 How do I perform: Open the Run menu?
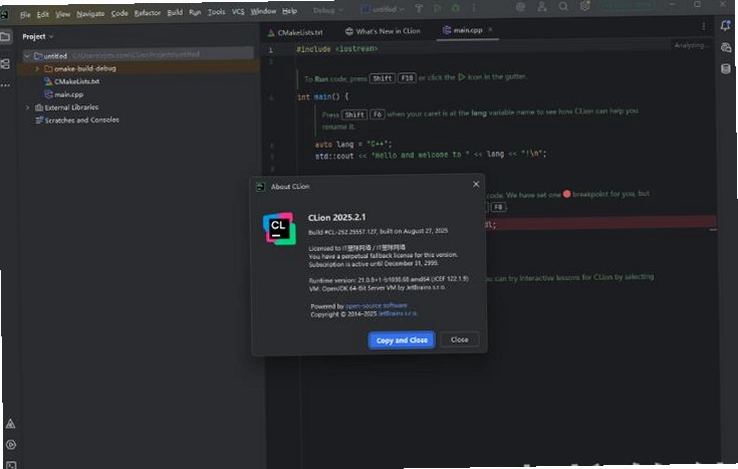(195, 12)
